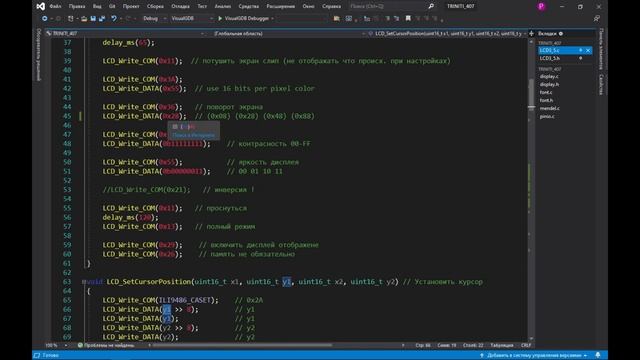Click the navigate backward toolbar icon
640x360 pixels.
44,18
